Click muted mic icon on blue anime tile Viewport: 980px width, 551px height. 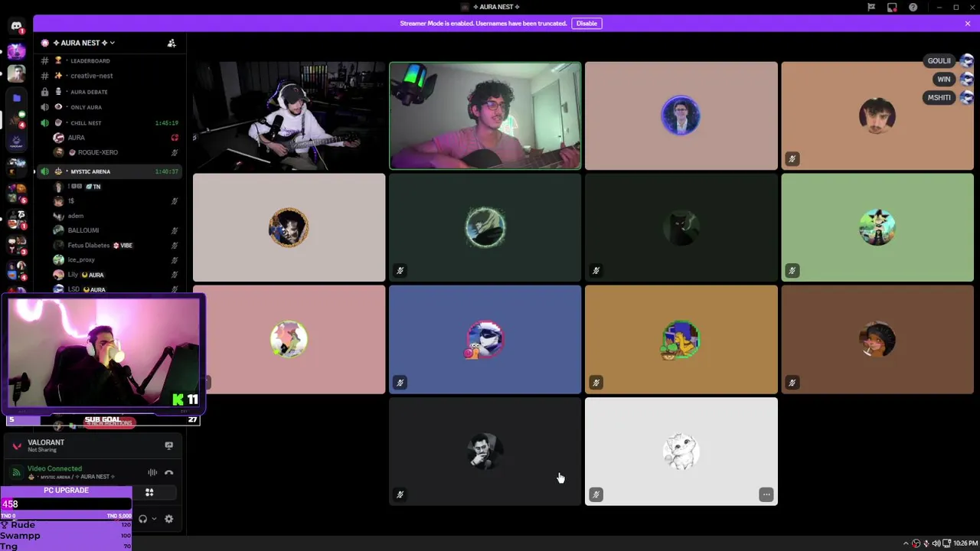pos(400,383)
